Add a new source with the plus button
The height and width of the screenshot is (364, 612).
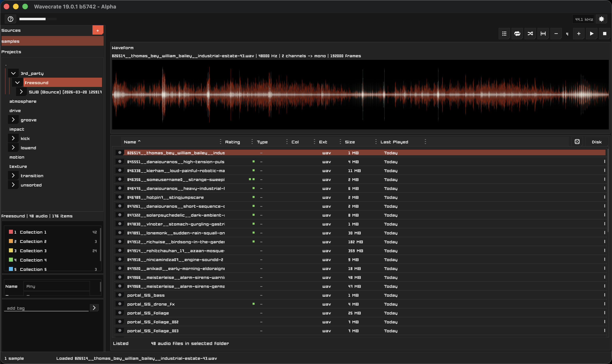tap(98, 30)
